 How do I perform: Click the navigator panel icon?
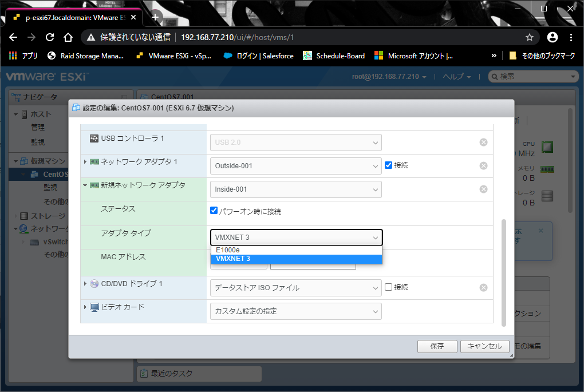[x=16, y=97]
